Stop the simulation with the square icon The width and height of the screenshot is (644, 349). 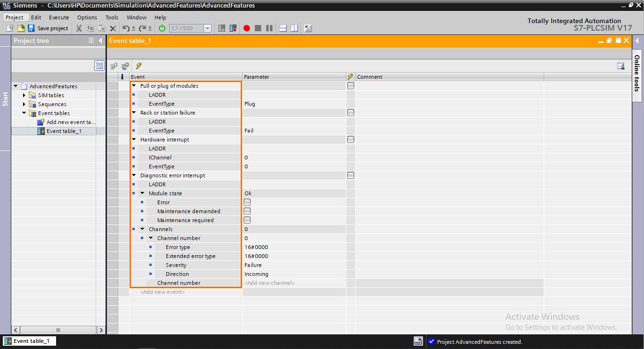tap(258, 28)
